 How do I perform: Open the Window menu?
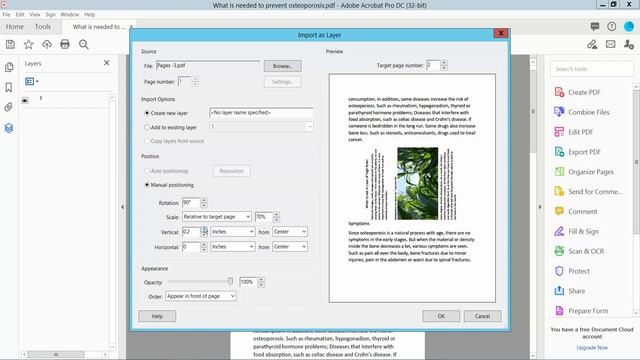(70, 14)
